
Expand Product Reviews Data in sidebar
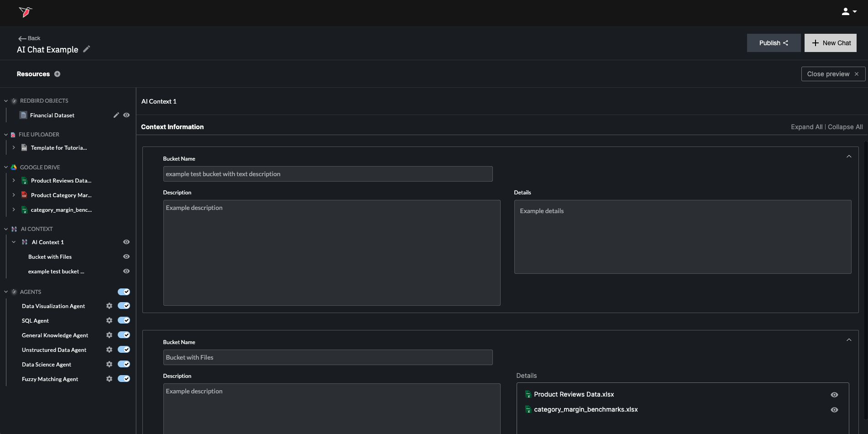coord(14,181)
